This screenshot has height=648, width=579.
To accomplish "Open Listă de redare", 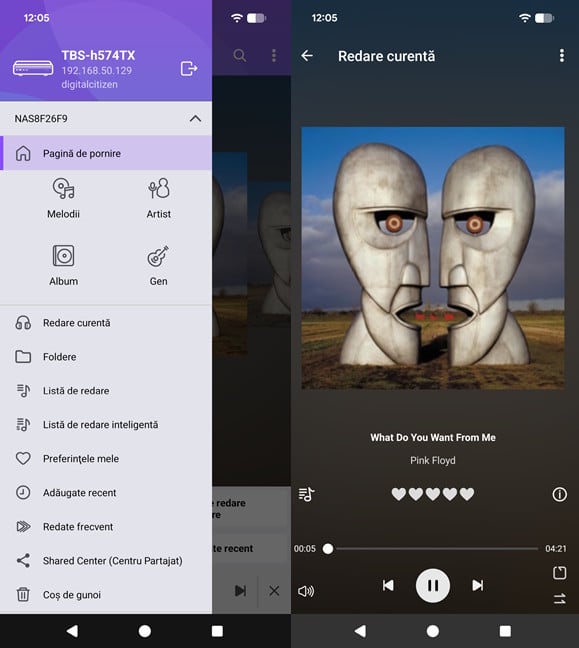I will [106, 391].
